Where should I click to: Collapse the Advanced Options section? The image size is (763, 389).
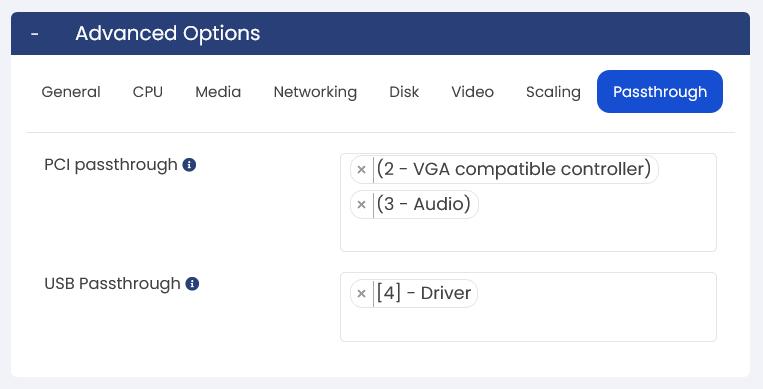[35, 34]
